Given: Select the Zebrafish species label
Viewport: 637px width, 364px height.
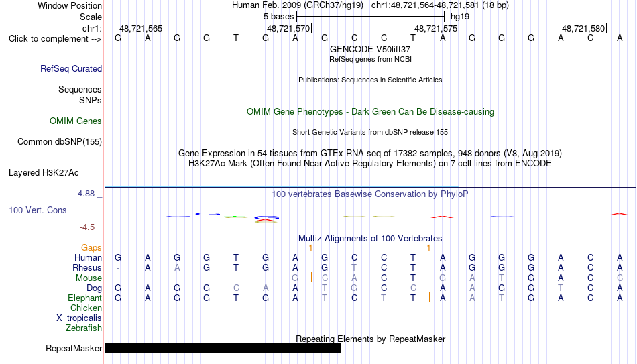Looking at the screenshot, I should (84, 328).
